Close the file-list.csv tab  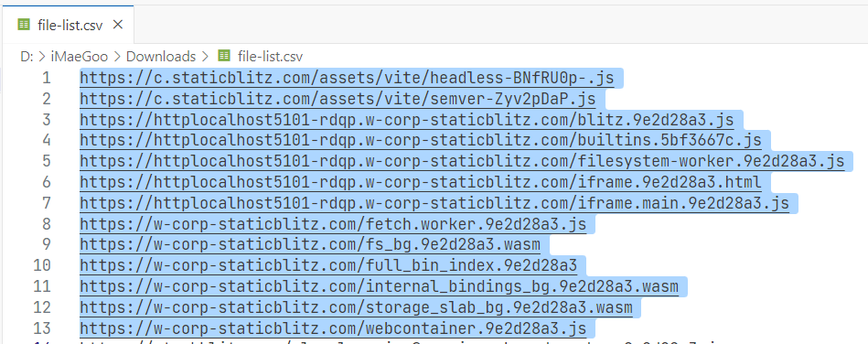(x=117, y=25)
